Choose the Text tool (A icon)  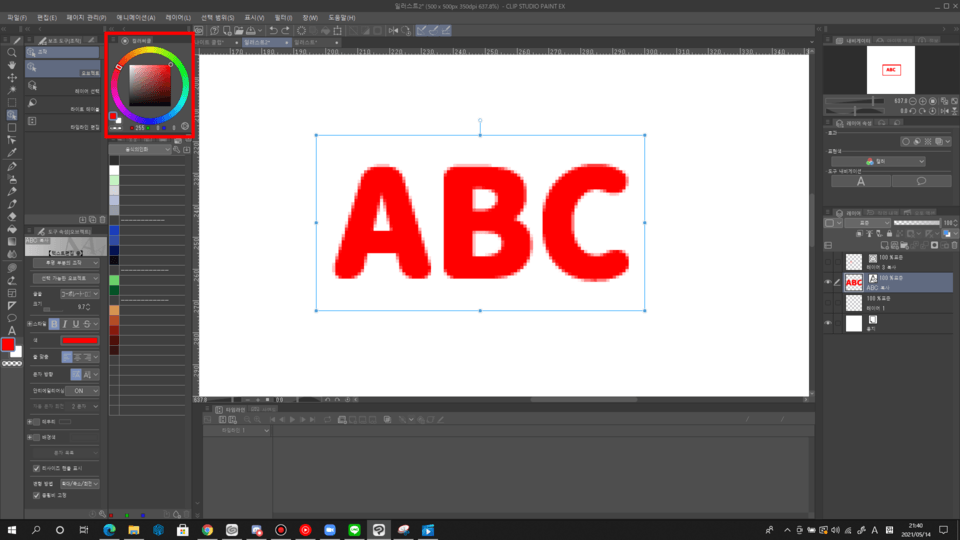click(x=11, y=330)
